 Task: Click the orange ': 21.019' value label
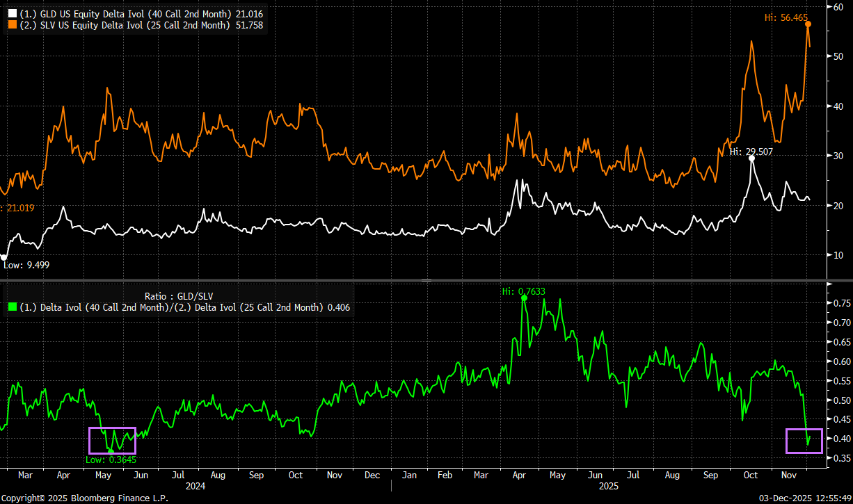pos(17,208)
